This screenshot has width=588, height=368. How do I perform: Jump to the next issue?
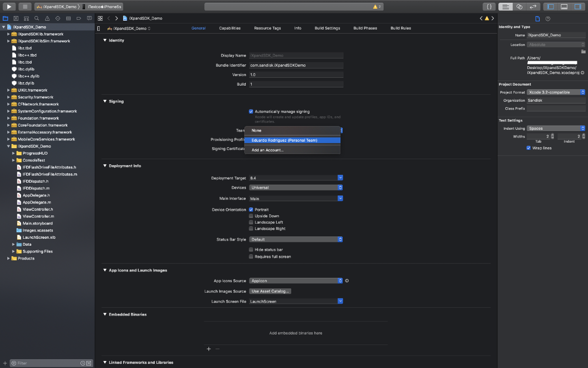pos(493,18)
